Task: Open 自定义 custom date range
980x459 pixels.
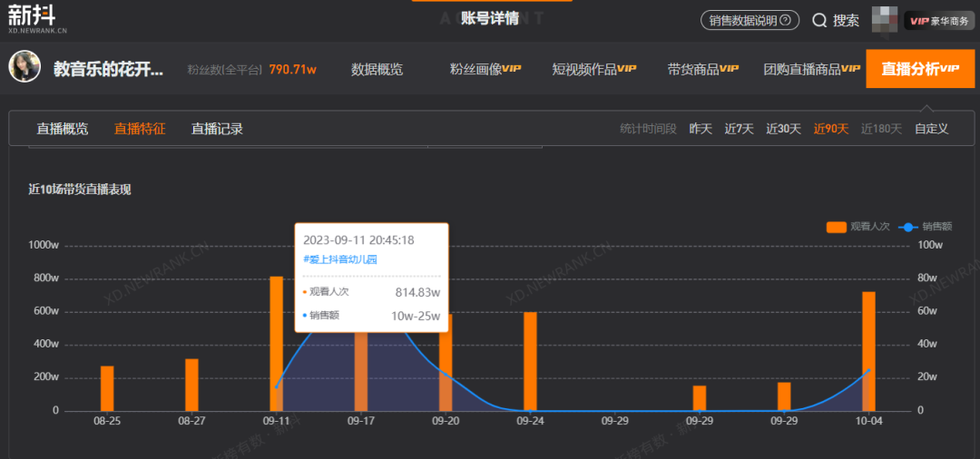Action: pos(931,129)
